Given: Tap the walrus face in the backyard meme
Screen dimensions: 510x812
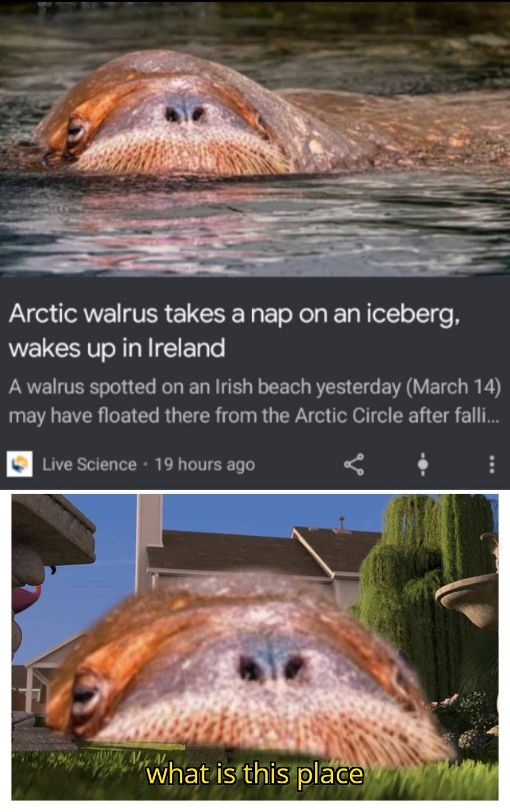Looking at the screenshot, I should 252,671.
